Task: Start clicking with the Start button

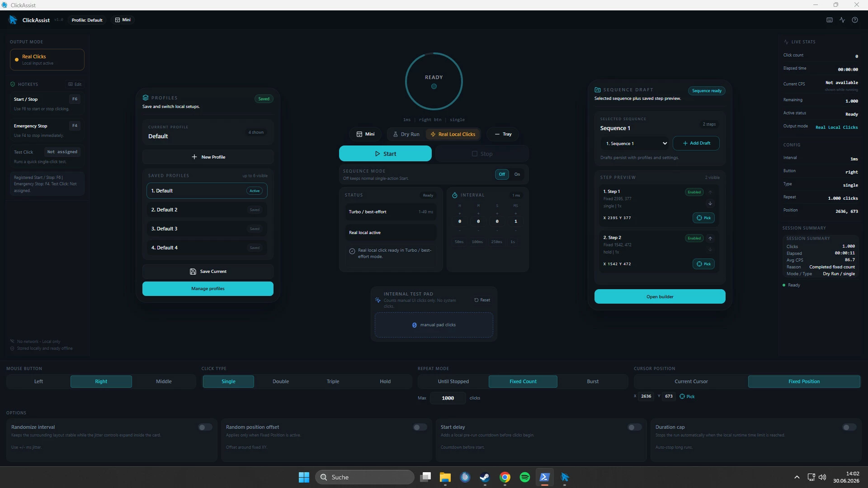Action: (385, 154)
